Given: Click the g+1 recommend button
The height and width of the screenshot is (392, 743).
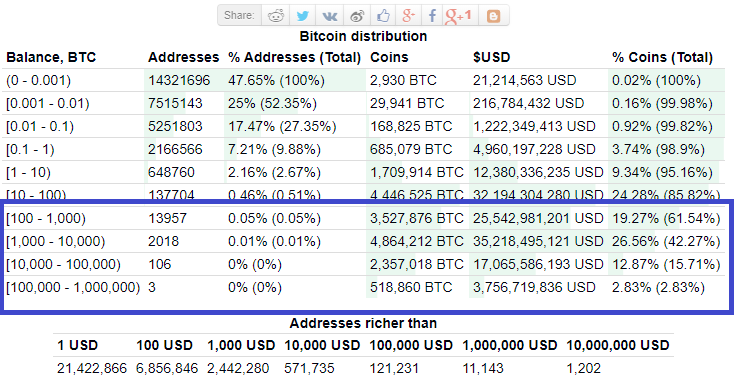Looking at the screenshot, I should [x=458, y=16].
